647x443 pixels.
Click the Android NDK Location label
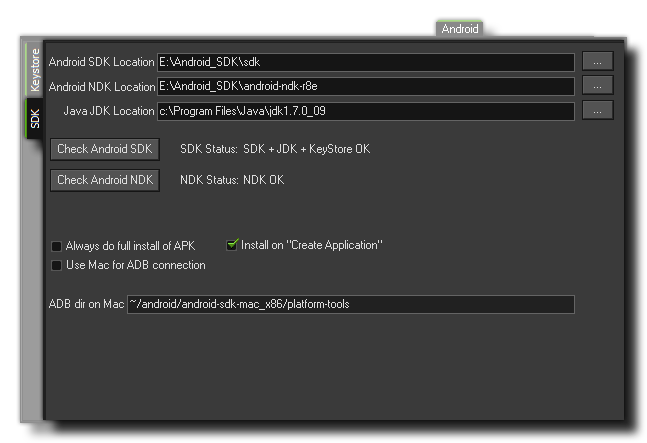coord(102,87)
